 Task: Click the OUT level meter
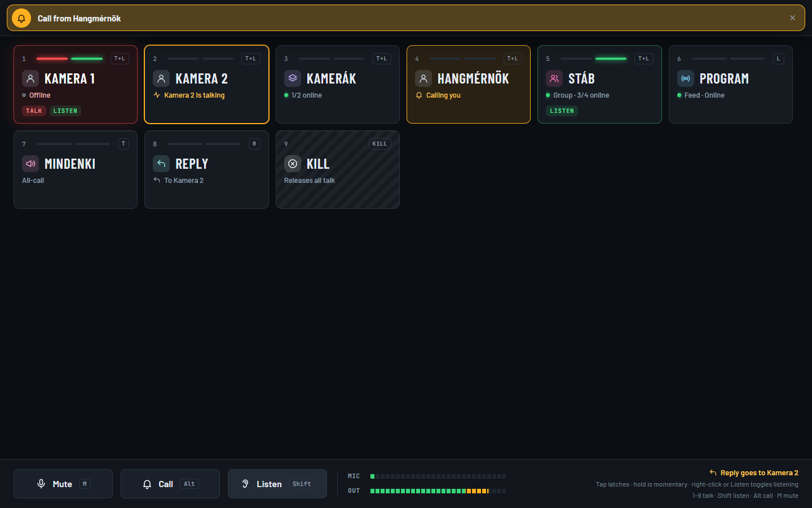tap(438, 491)
